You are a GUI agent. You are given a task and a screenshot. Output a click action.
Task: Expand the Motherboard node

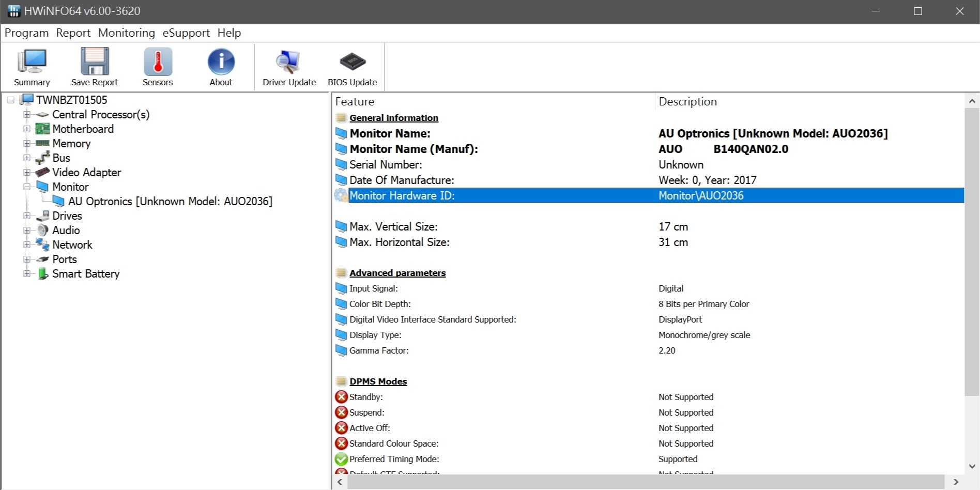27,129
